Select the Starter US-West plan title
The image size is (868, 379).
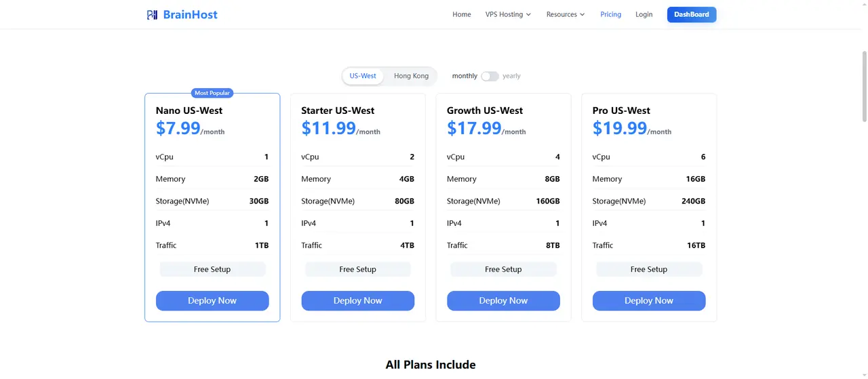click(x=338, y=111)
